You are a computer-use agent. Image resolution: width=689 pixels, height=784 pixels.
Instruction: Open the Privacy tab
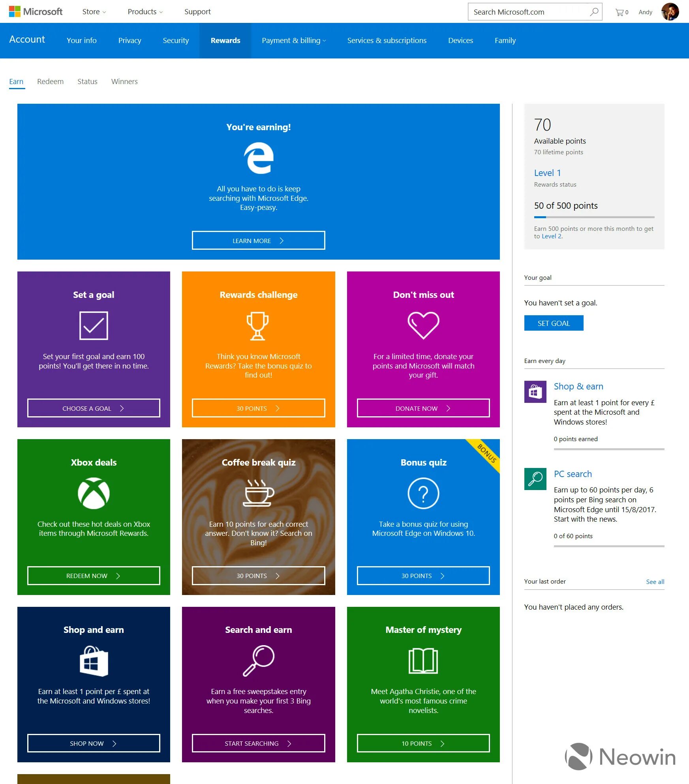(130, 41)
